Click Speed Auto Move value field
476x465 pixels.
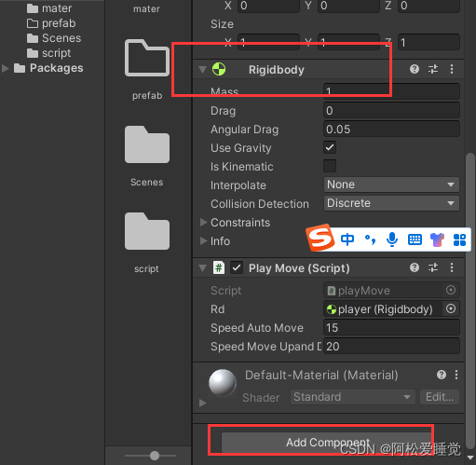[391, 328]
